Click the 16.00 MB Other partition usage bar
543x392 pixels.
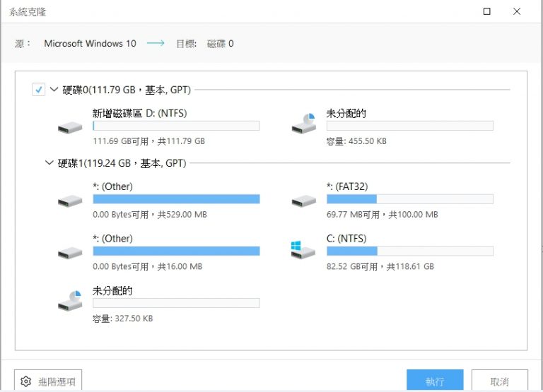click(x=176, y=251)
